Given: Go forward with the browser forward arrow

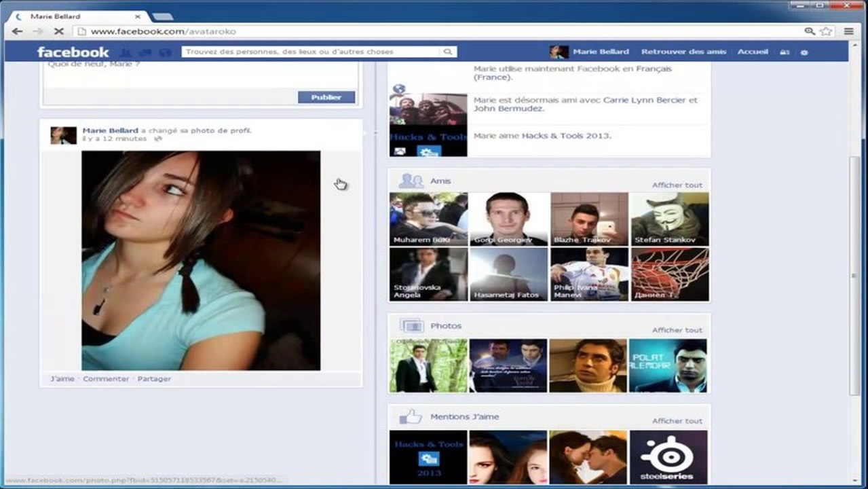Looking at the screenshot, I should click(37, 31).
